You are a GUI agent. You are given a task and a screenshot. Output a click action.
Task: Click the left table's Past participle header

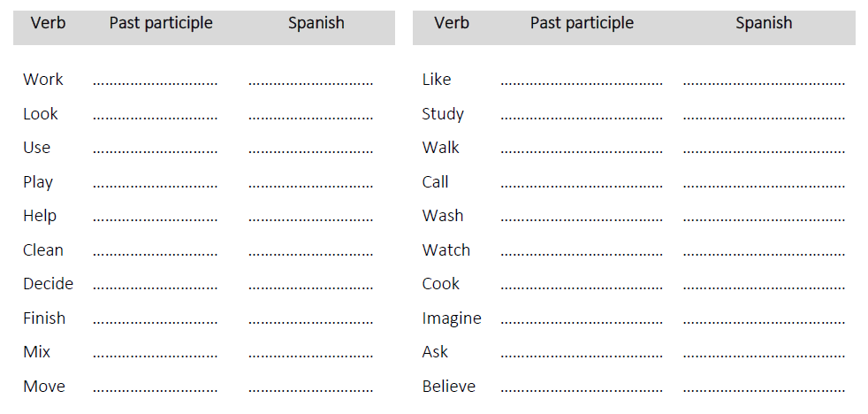tap(161, 23)
